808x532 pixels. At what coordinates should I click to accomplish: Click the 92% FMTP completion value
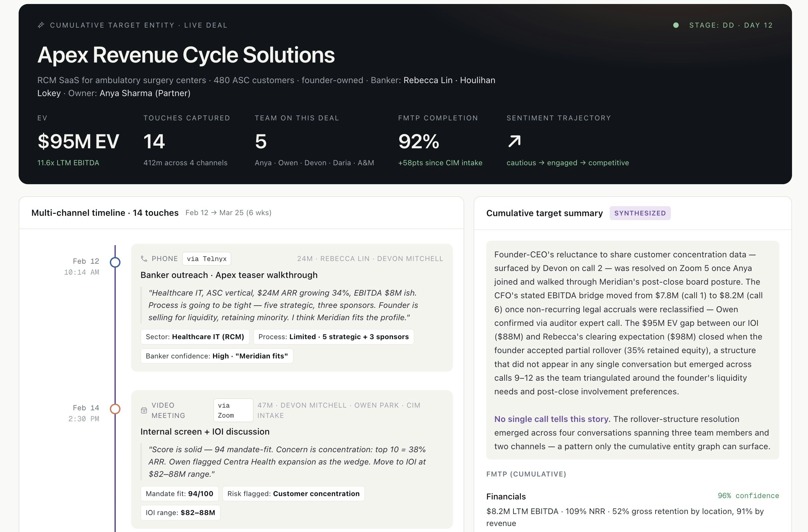[x=419, y=141]
